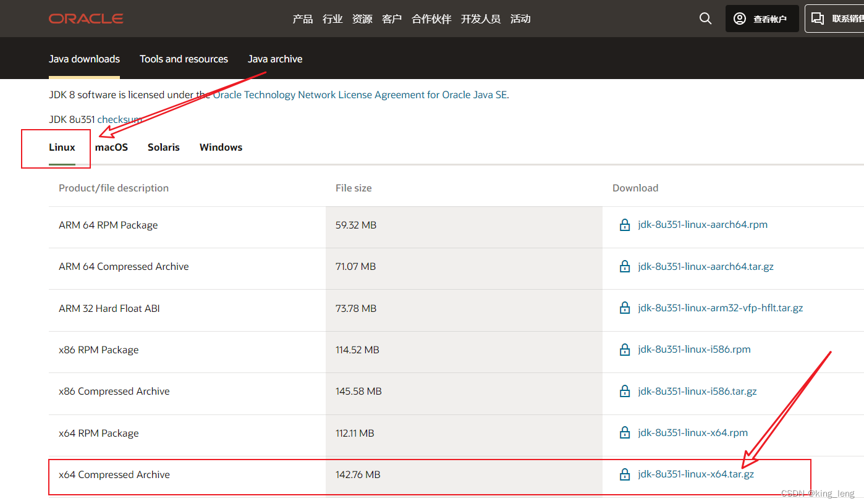Open the 客户 menu
The height and width of the screenshot is (504, 864).
coord(392,19)
